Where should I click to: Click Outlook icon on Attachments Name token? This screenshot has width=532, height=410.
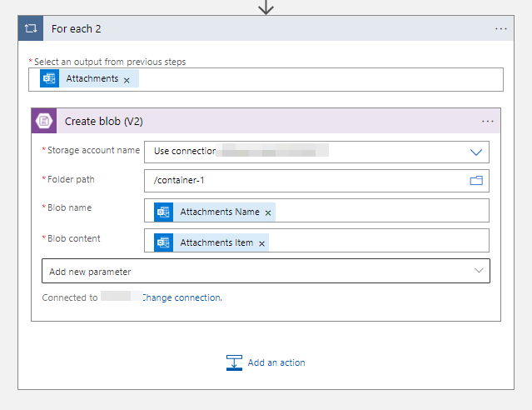coord(163,212)
